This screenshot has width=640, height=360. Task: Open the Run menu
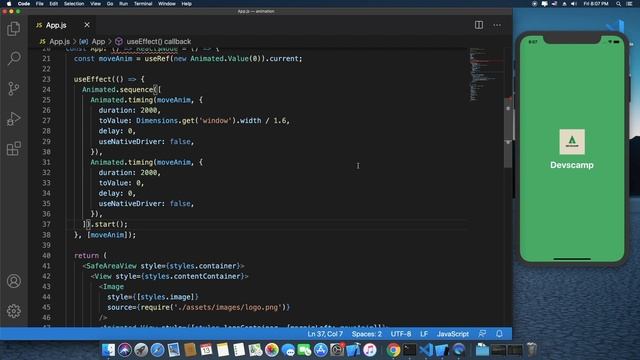[123, 4]
